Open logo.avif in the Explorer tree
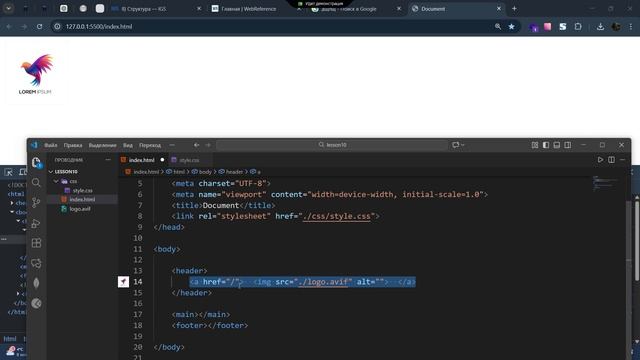The width and height of the screenshot is (640, 360). click(80, 209)
